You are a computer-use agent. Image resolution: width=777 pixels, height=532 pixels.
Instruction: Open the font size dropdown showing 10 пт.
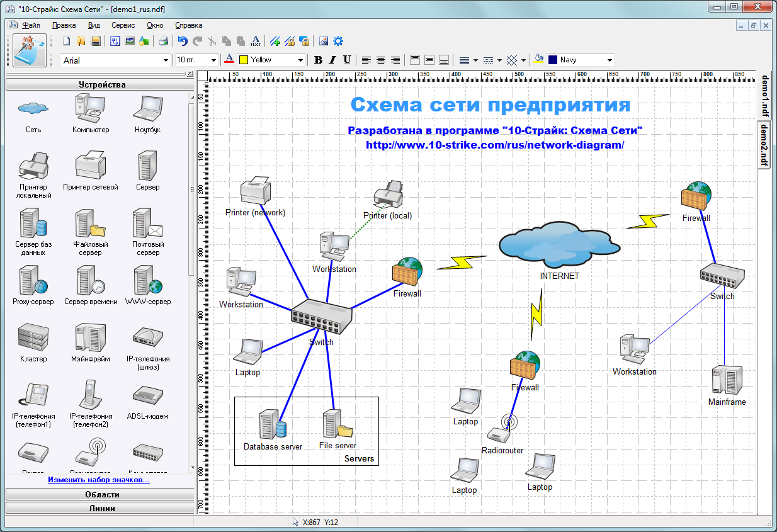[x=214, y=60]
